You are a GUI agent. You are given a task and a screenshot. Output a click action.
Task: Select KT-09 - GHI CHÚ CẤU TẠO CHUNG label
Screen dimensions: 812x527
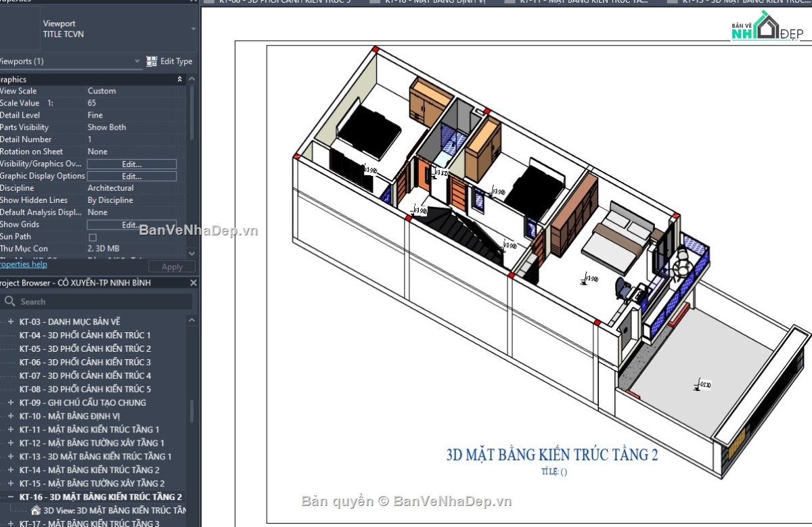pyautogui.click(x=82, y=403)
